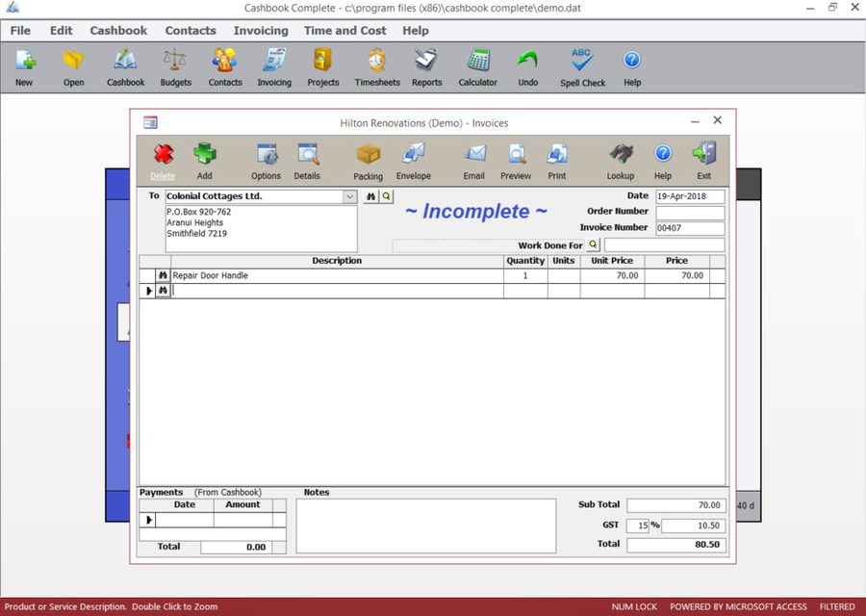Launch the Calculator toolbar icon
Viewport: 866px width, 616px height.
pyautogui.click(x=477, y=61)
